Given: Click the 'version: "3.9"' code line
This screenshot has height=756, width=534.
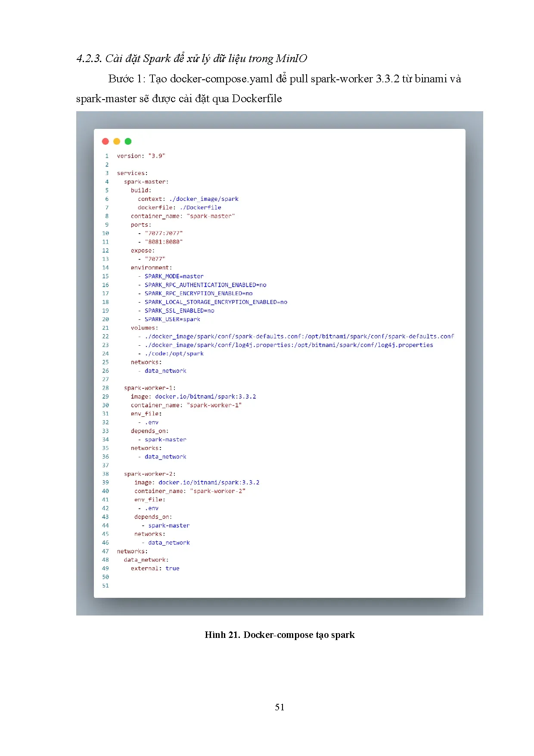Looking at the screenshot, I should click(141, 156).
